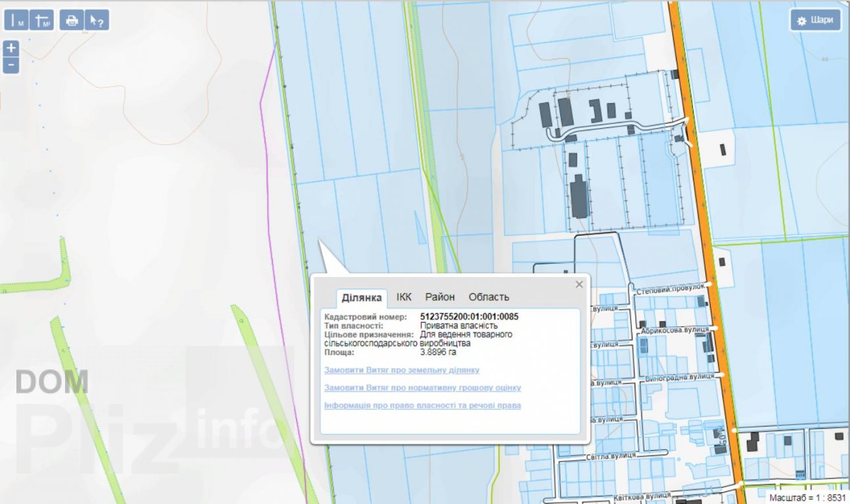The image size is (850, 504).
Task: Zoom in with the plus button
Action: (x=11, y=48)
